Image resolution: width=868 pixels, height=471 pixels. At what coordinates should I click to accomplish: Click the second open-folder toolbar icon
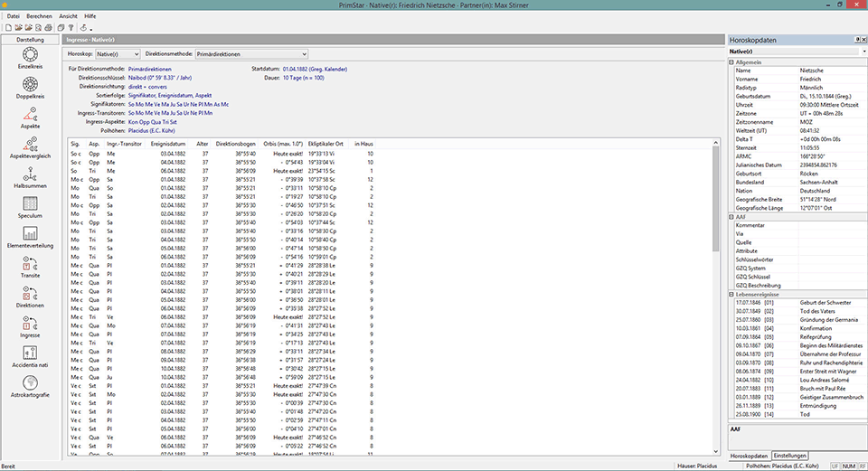[28, 28]
